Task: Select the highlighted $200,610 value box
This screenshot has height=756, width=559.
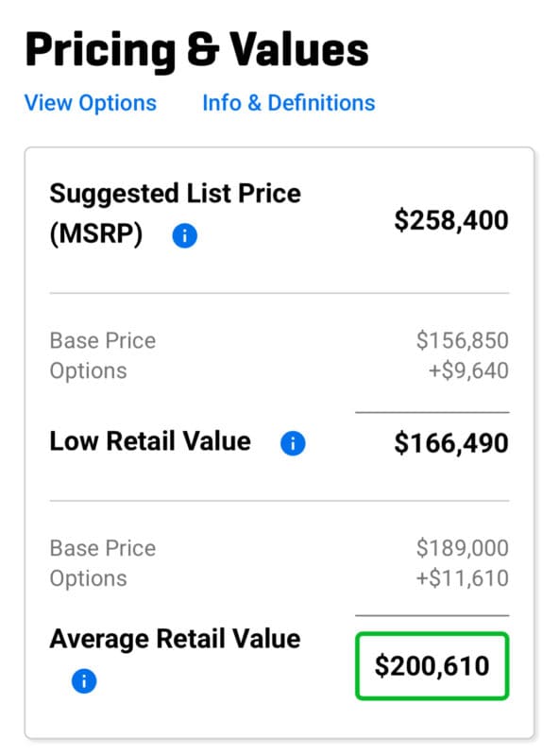Action: coord(432,666)
